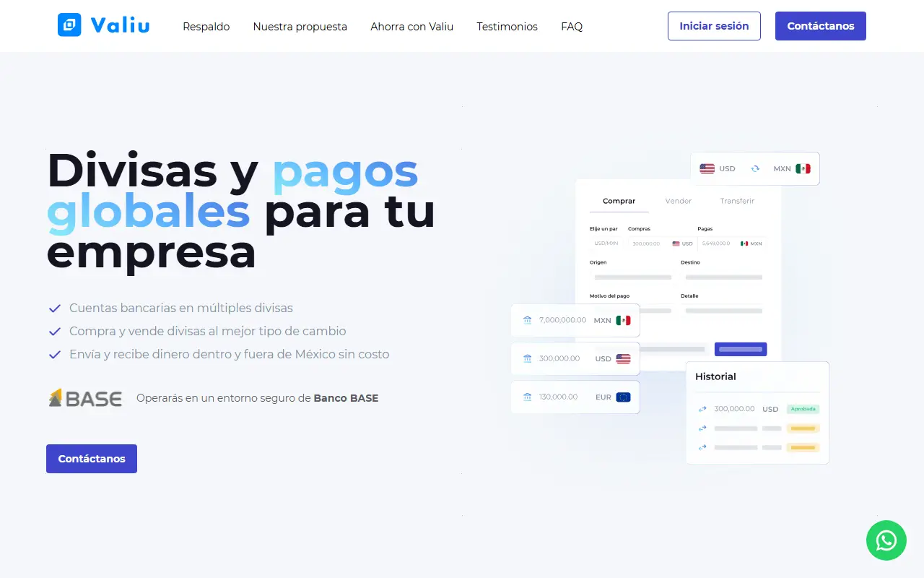This screenshot has height=578, width=924.
Task: Click the blue submit button in mockup form
Action: [741, 349]
